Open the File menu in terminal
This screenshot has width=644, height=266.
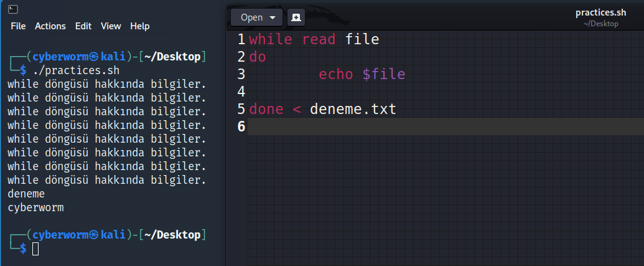[18, 26]
